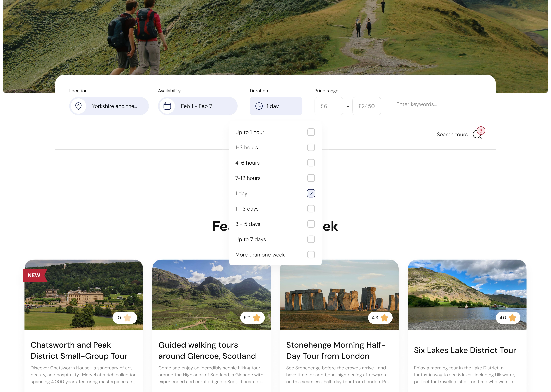Open Guided walking tours around Glencoe title

tap(207, 350)
